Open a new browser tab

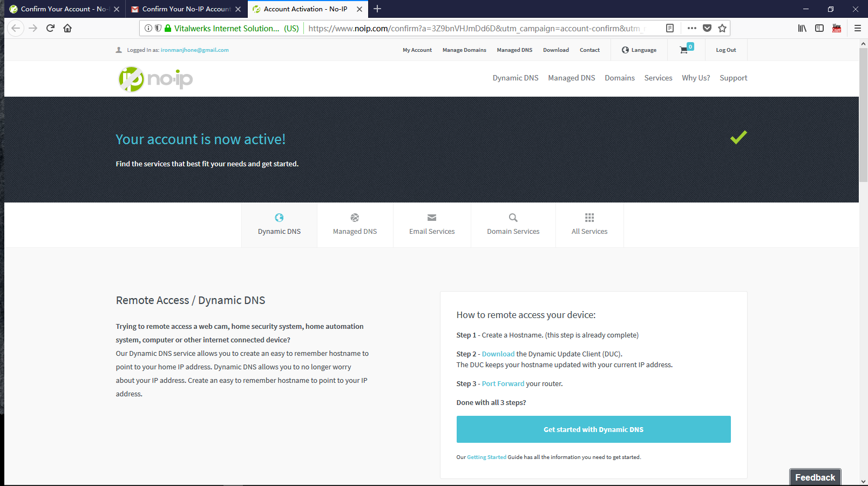tap(377, 9)
